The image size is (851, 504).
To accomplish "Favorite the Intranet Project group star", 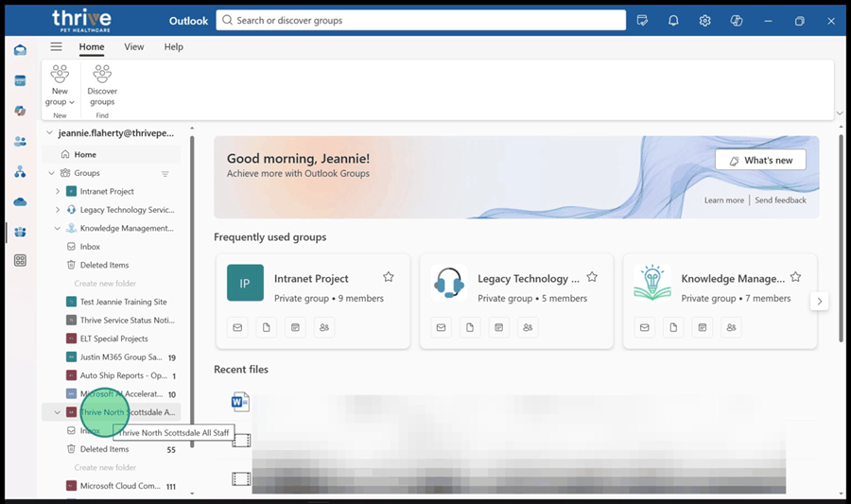I will click(389, 277).
